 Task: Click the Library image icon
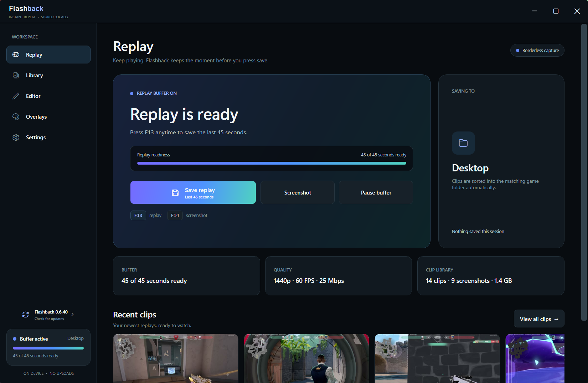tap(16, 75)
